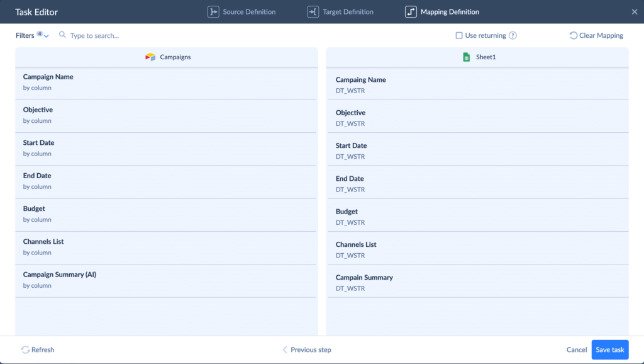Select the Campaign Summary (AI) source row
644x364 pixels.
click(x=166, y=280)
